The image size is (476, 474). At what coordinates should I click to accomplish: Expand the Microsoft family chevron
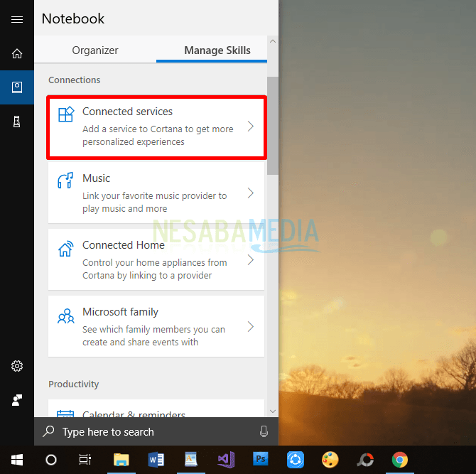[x=250, y=327]
